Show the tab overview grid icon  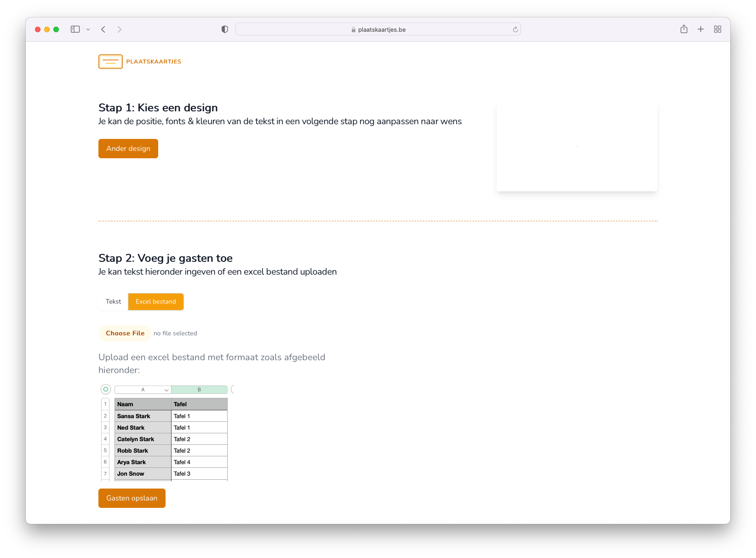pyautogui.click(x=717, y=29)
